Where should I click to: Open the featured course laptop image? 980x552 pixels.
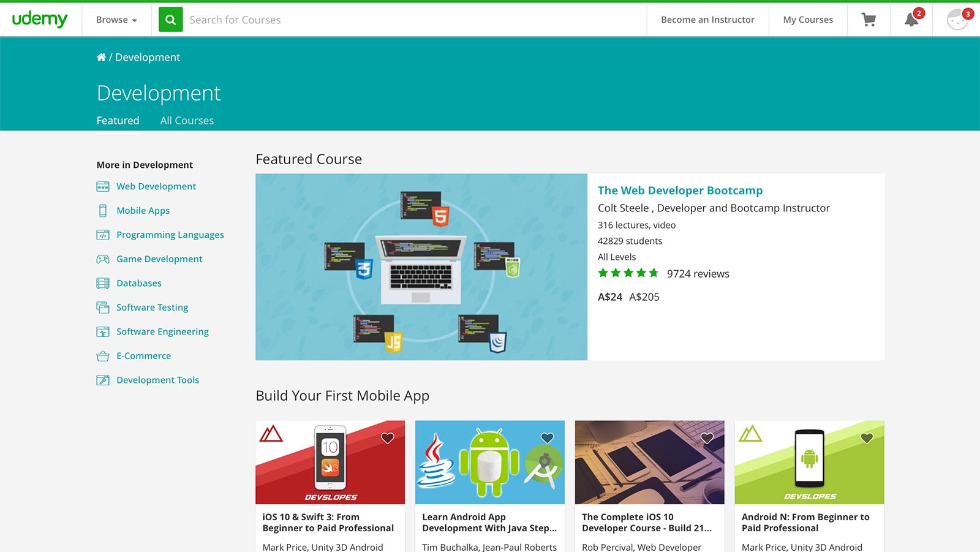tap(421, 267)
